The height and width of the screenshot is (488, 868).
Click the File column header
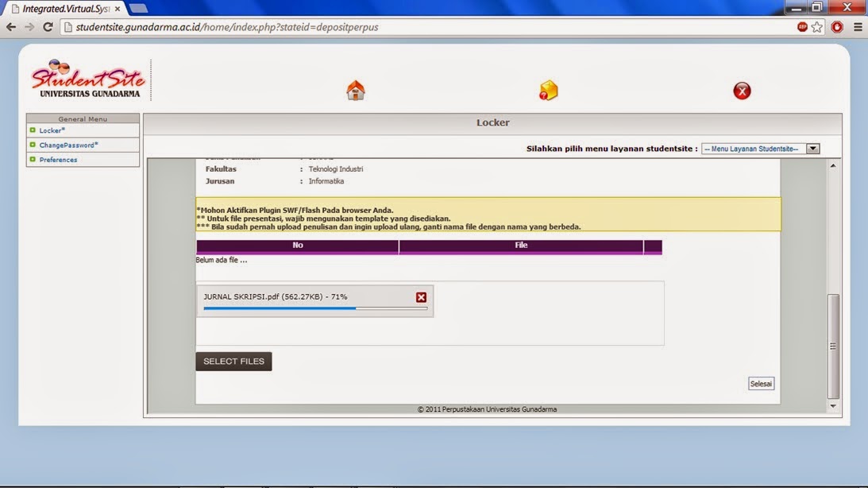click(x=521, y=246)
